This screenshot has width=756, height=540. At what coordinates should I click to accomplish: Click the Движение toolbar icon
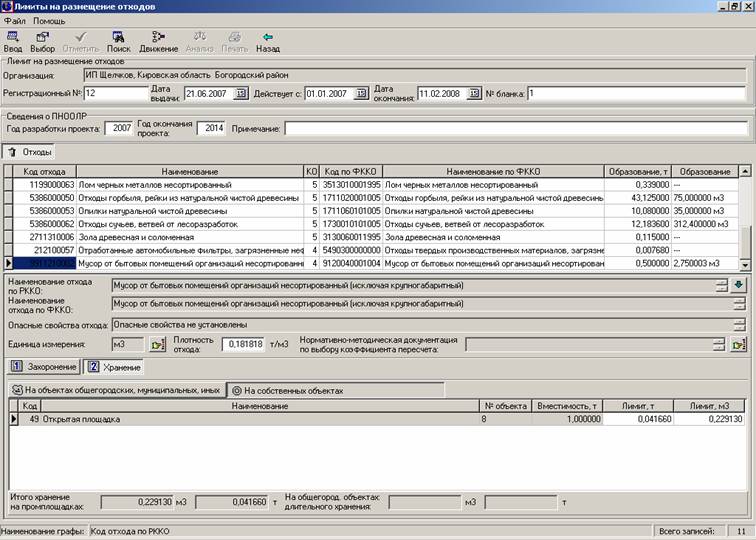coord(158,40)
